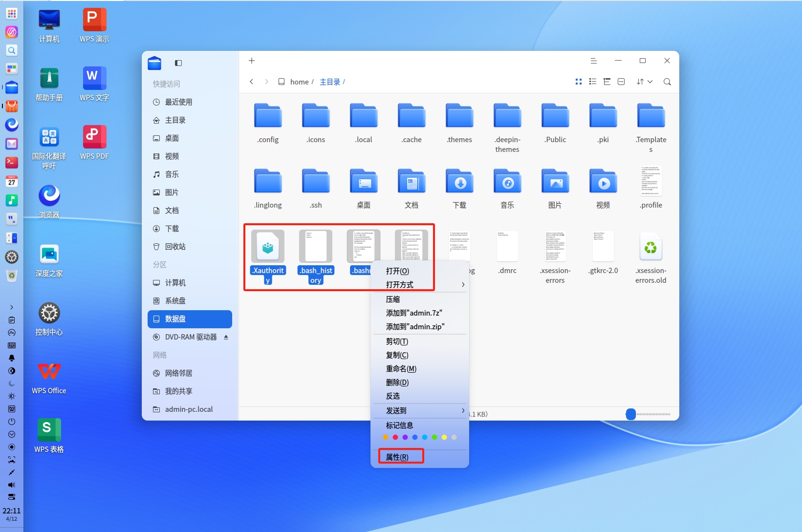Tag files with the red color dot
The image size is (802, 532).
pos(395,437)
